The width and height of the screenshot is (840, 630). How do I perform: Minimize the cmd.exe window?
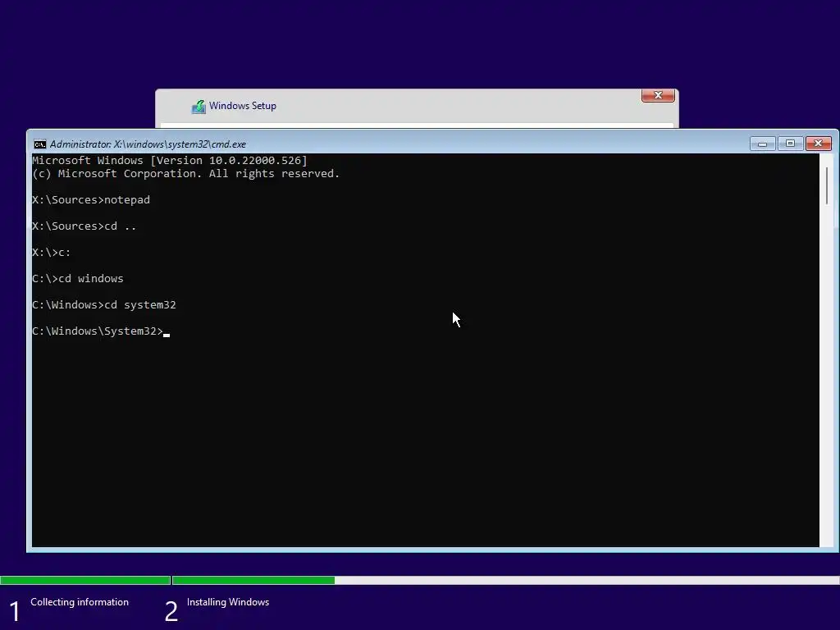(762, 144)
